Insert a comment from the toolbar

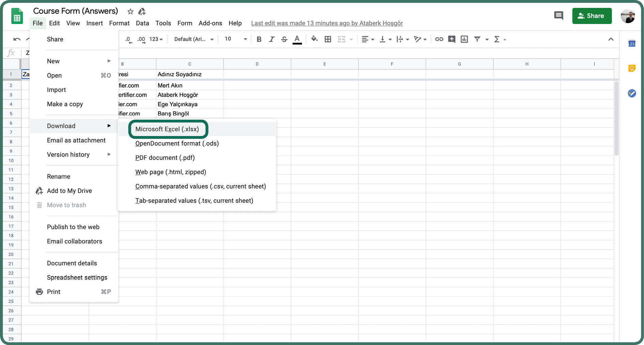[451, 39]
